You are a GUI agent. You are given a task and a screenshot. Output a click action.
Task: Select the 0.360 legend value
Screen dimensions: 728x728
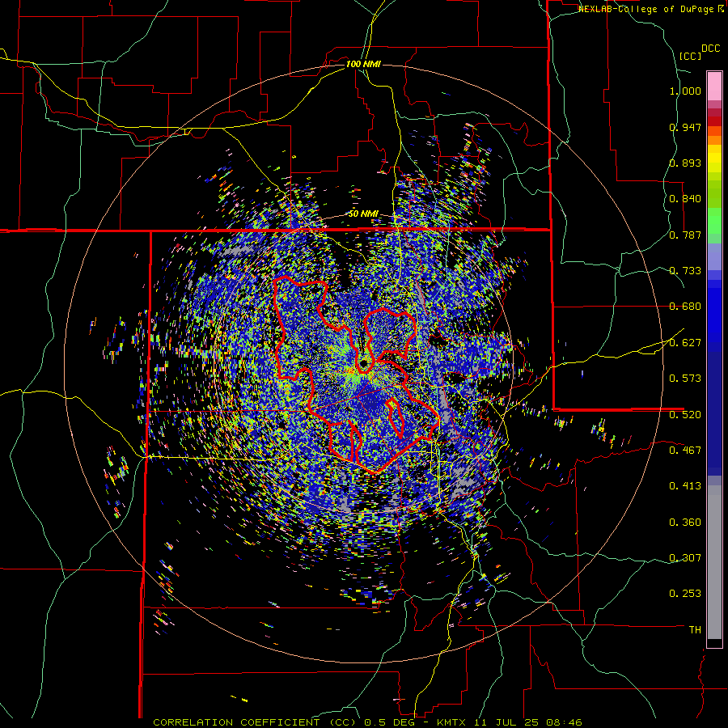point(685,523)
